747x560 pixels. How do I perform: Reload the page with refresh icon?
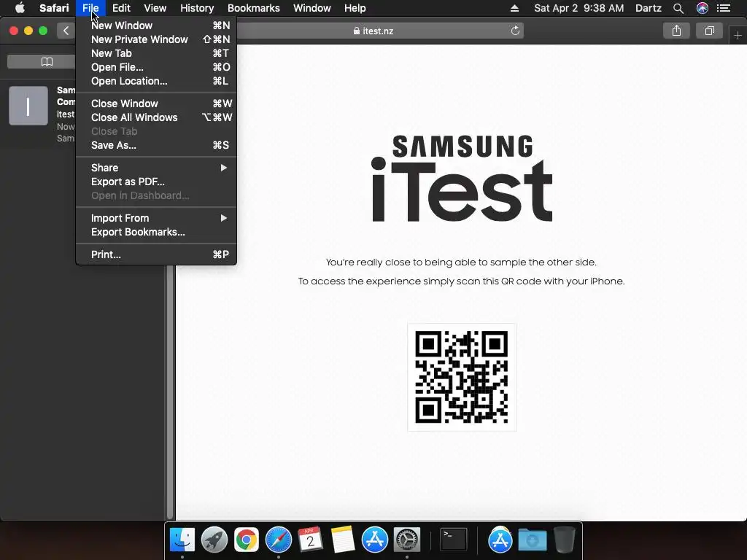515,31
